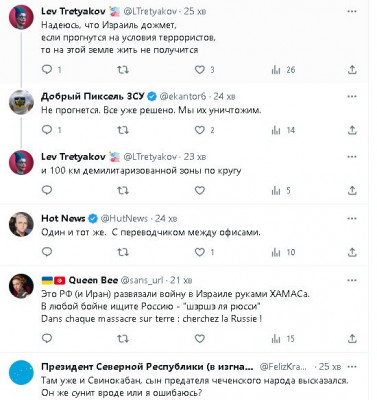Like the Queen Bee tweet

pos(199,339)
